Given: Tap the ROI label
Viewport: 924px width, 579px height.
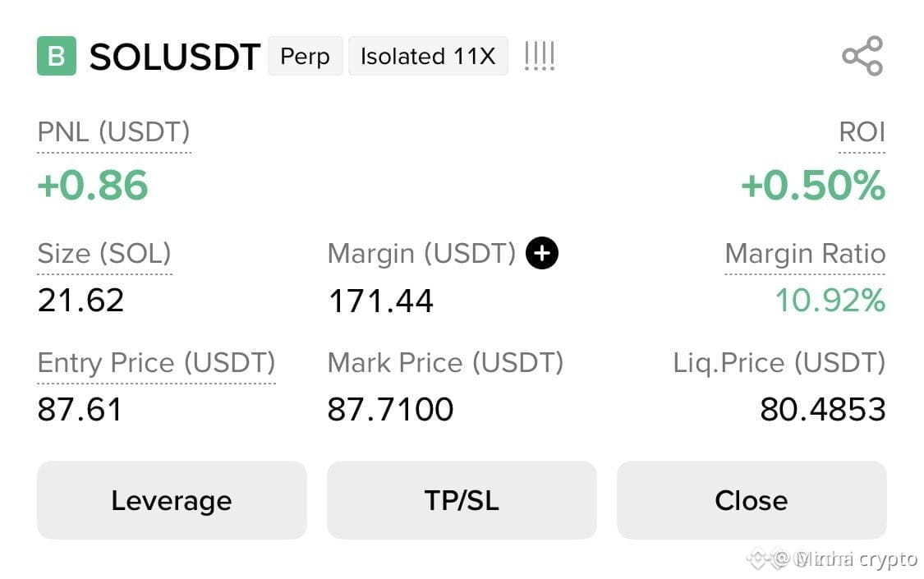Looking at the screenshot, I should 862,132.
